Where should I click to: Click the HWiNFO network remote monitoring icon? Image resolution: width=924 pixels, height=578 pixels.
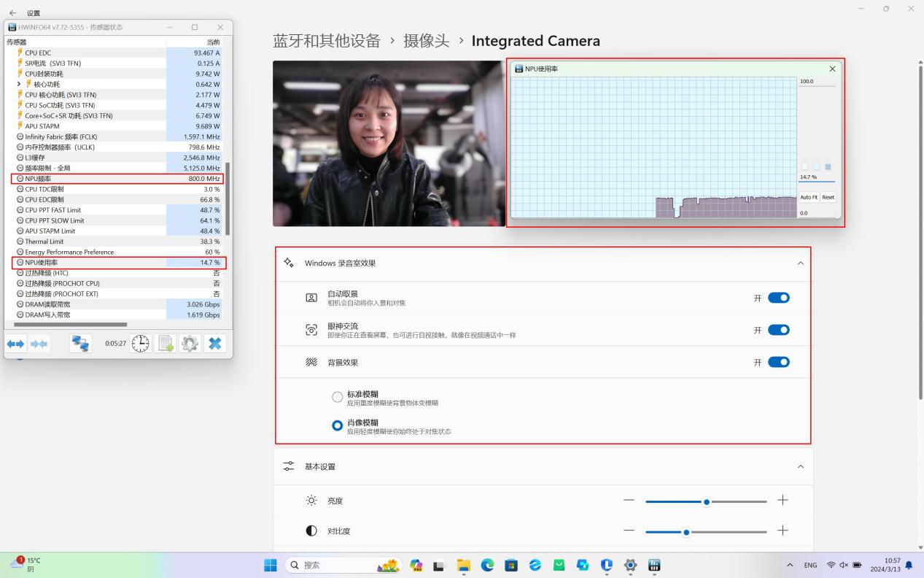click(80, 344)
